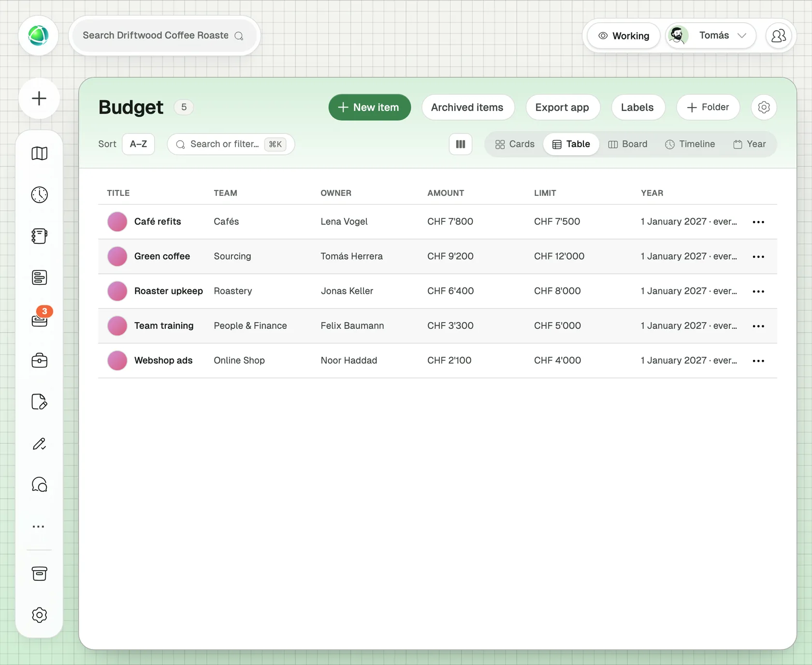
Task: Click the pink circle beside Webshop ads
Action: (117, 360)
